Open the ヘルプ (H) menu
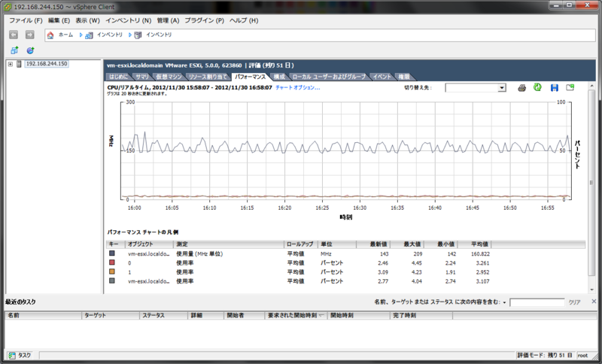Viewport: 602px width, 364px height. pyautogui.click(x=244, y=20)
